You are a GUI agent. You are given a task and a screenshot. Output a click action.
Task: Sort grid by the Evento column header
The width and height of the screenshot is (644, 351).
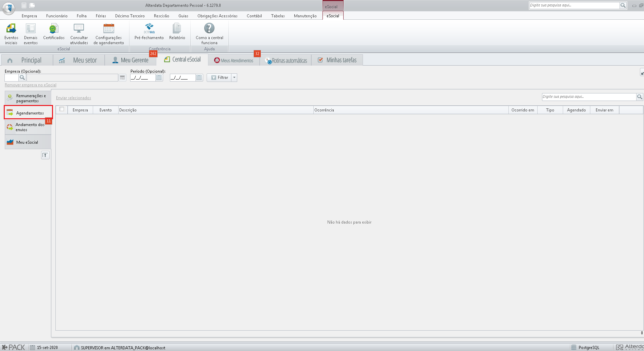(106, 110)
